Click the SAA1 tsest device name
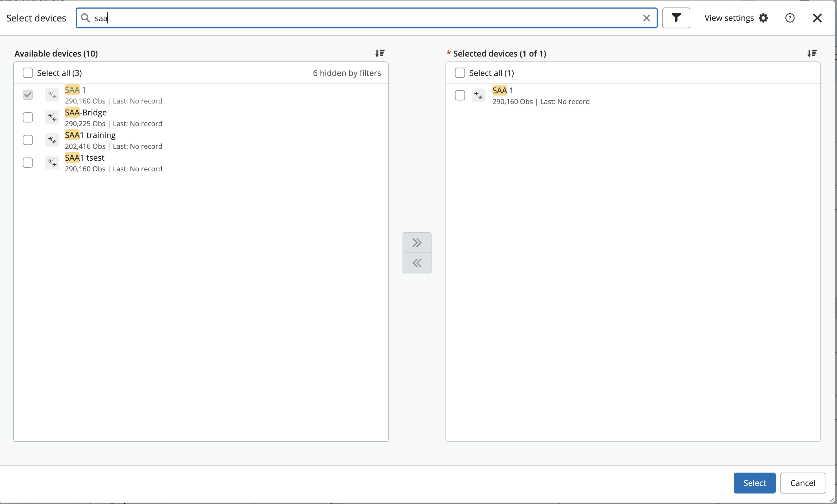 point(85,157)
